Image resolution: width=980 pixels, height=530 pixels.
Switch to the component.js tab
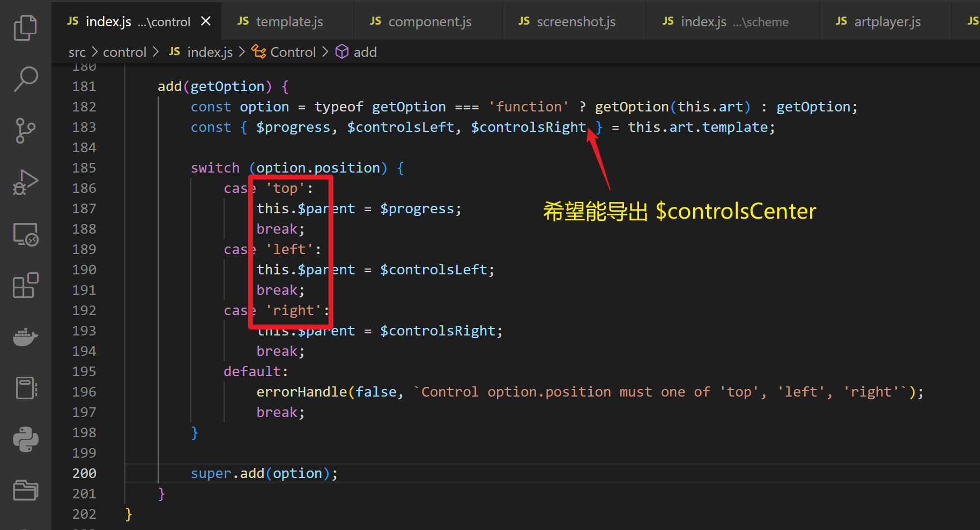tap(428, 21)
